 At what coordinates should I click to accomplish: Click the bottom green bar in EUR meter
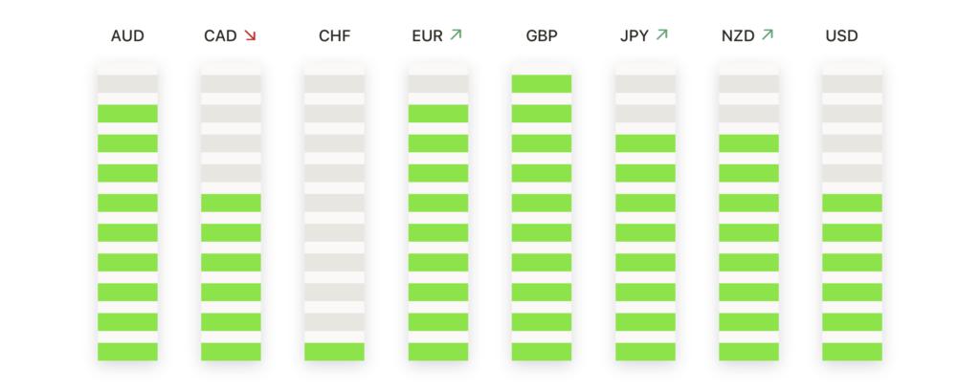coord(438,352)
